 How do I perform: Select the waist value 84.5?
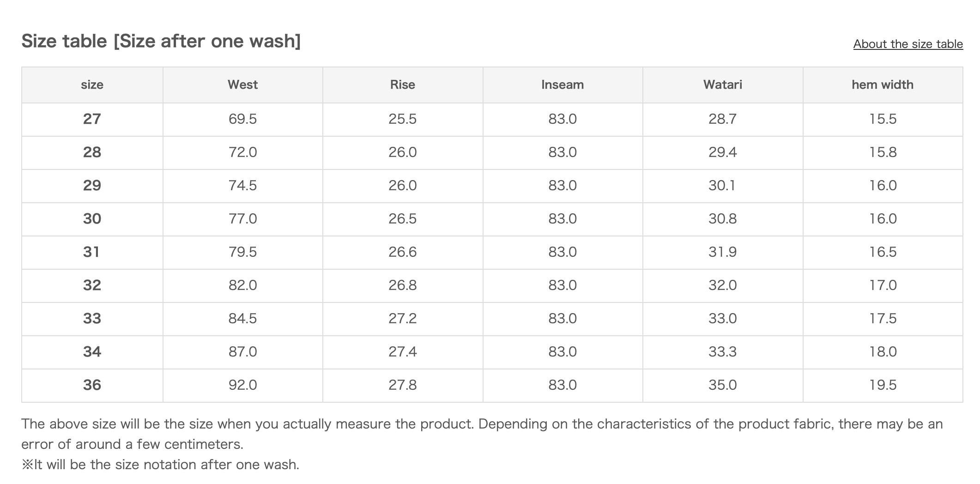(242, 319)
